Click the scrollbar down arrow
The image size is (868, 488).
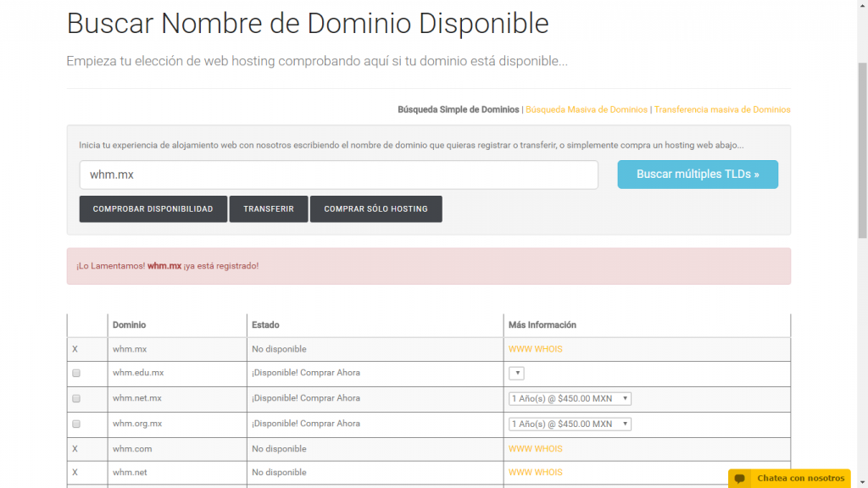pos(860,481)
